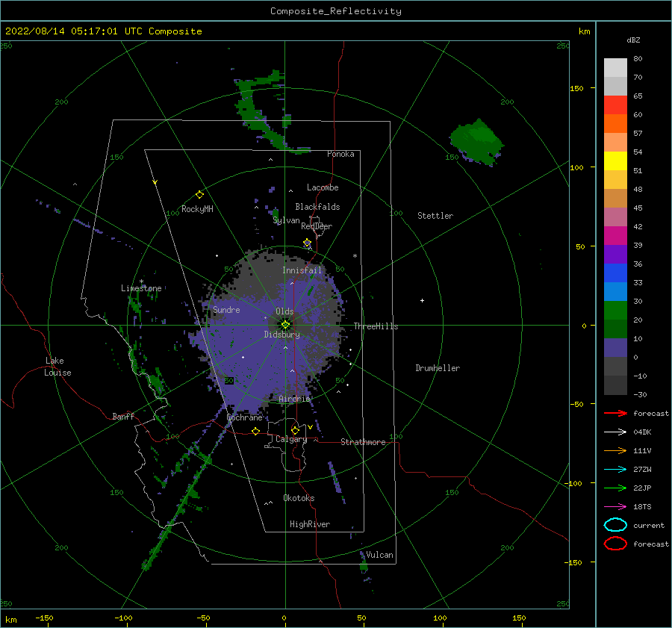Click the Limestone label
This screenshot has width=672, height=628.
pos(141,288)
